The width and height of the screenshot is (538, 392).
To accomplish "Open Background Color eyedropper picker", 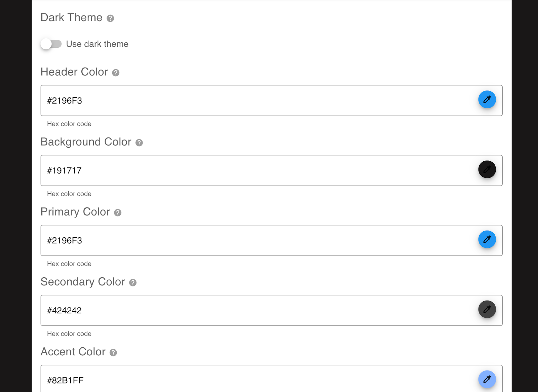I will (487, 169).
